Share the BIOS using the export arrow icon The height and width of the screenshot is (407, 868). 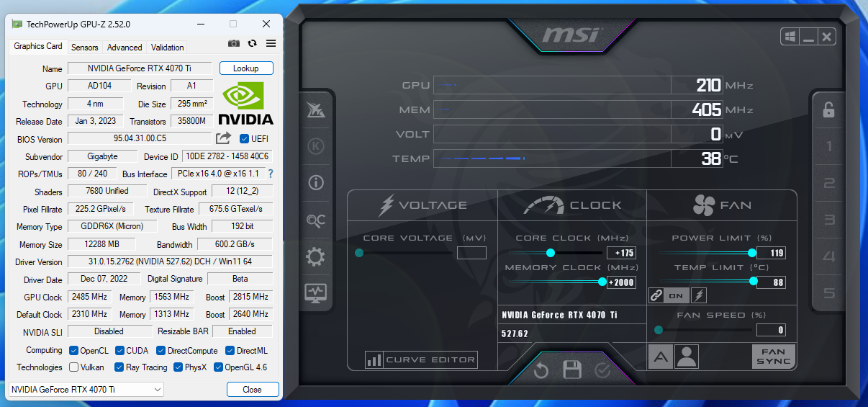pos(224,138)
